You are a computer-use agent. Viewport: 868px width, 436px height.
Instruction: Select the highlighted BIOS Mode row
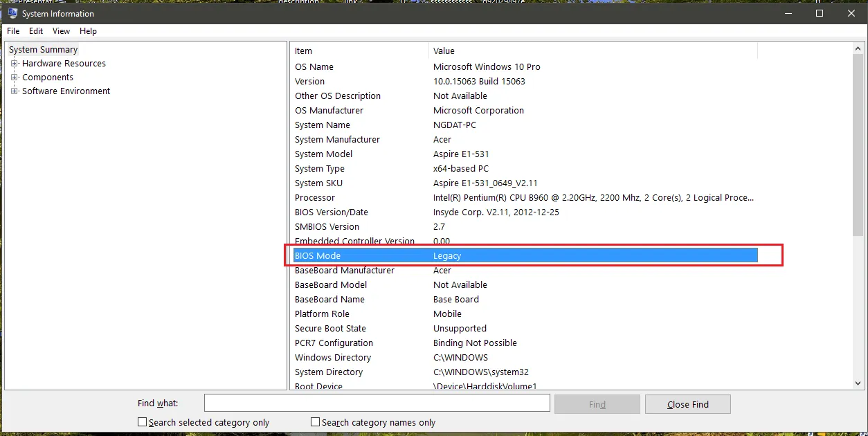click(x=485, y=255)
